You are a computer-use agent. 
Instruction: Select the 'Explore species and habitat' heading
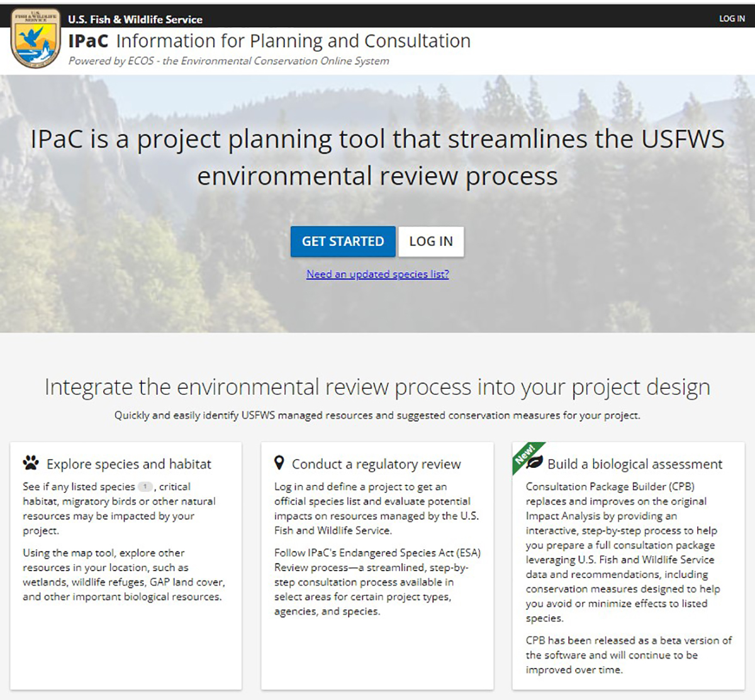pos(129,464)
